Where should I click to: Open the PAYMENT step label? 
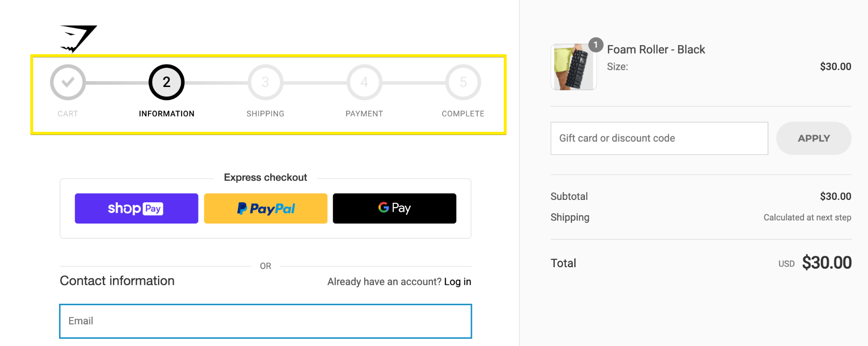point(364,113)
